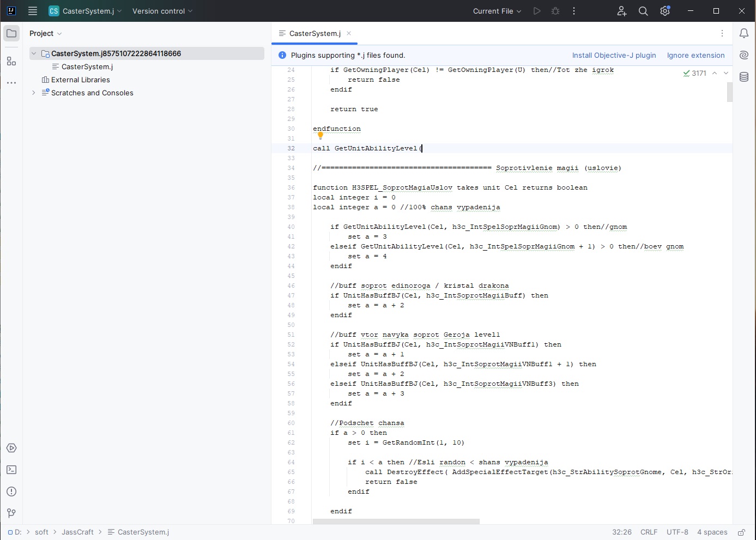Open the main hamburger menu
This screenshot has width=756, height=540.
click(33, 11)
